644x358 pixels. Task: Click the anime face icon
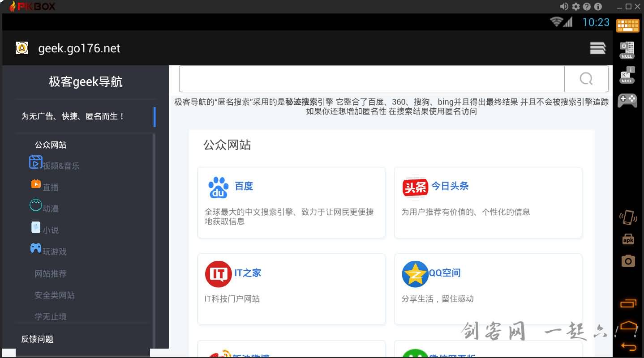click(x=36, y=205)
